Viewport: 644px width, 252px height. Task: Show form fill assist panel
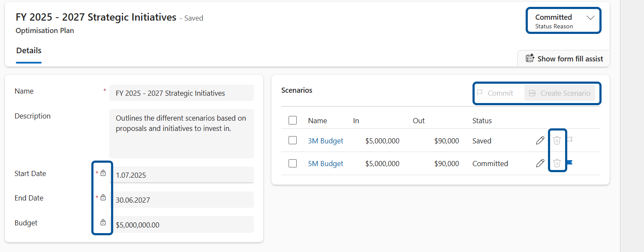coord(564,59)
